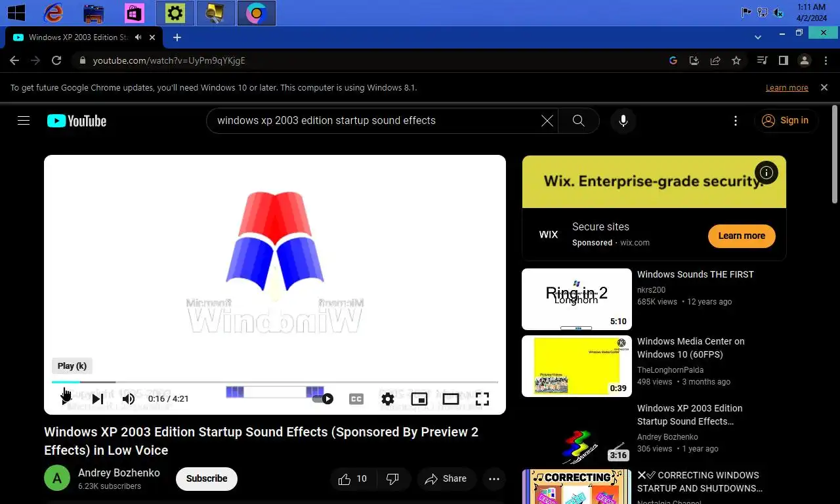Skip to the next video
Viewport: 840px width, 504px height.
pos(98,398)
